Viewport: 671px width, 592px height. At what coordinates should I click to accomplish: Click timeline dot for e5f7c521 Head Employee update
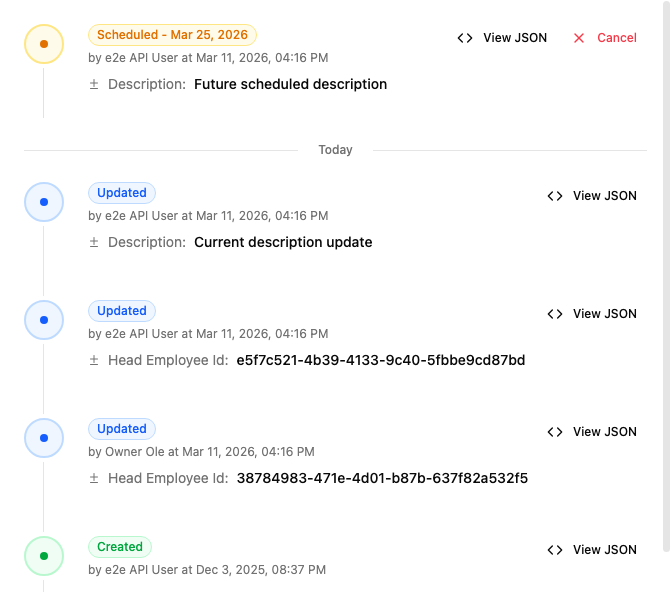pos(44,320)
